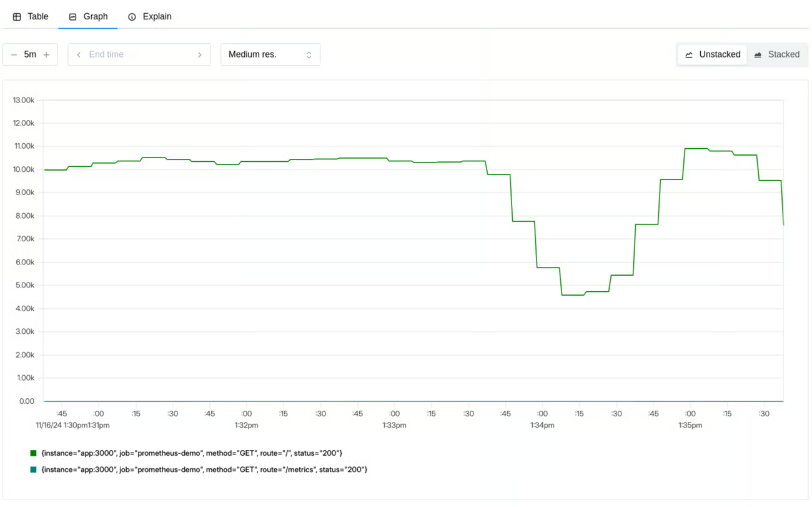Select Unstacked chart mode
The width and height of the screenshot is (812, 507).
pos(719,54)
